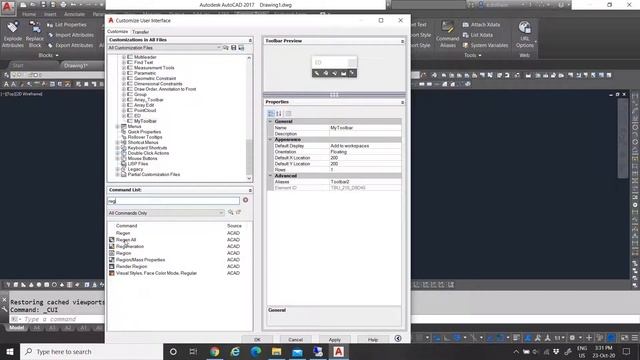Clear the command search with the X icon
Screen dimensions: 640x360
point(245,200)
